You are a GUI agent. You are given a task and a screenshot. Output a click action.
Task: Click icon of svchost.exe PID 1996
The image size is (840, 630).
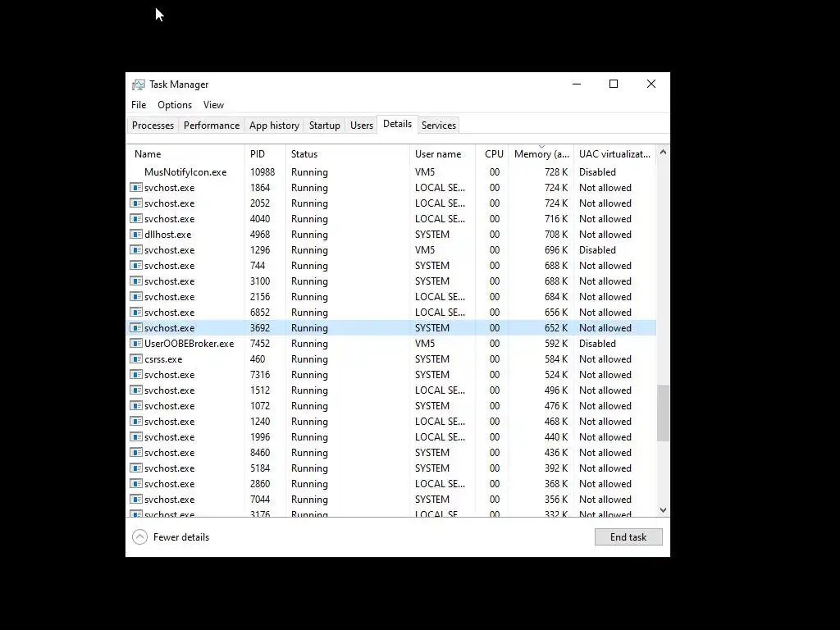pos(136,436)
